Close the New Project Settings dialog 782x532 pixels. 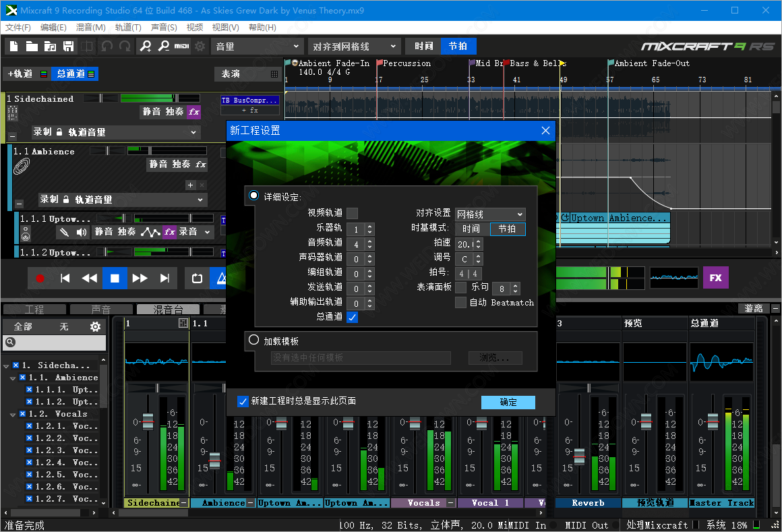point(545,131)
